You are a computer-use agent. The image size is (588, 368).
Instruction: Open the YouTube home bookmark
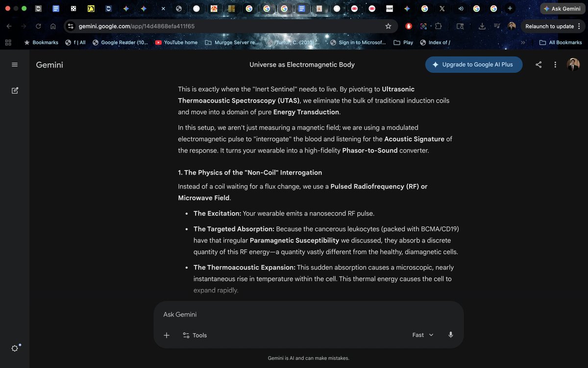[176, 43]
